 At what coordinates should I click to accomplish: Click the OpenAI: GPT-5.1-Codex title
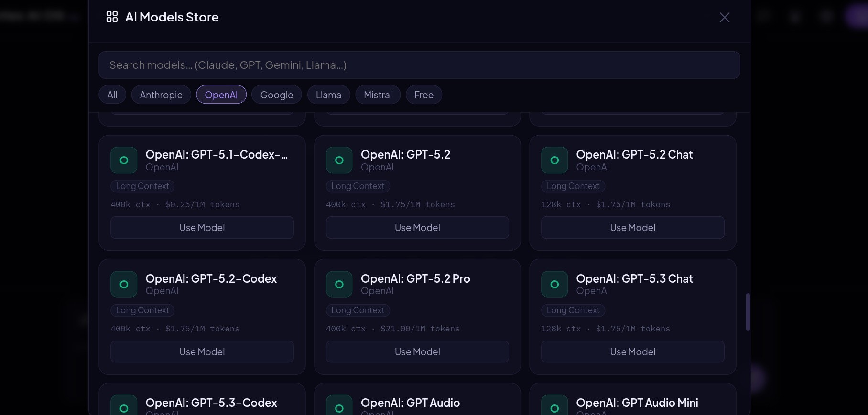[217, 154]
